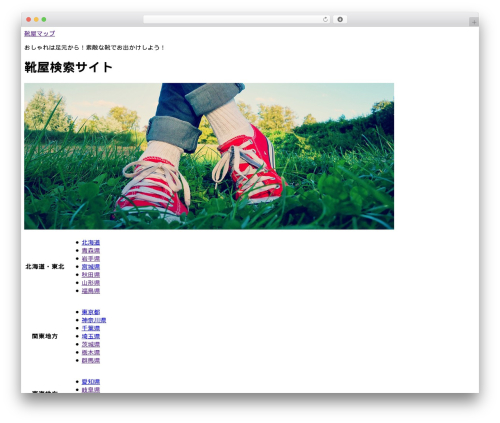Open the 宮城県 link
Viewport: 500px width, 423px height.
pyautogui.click(x=91, y=267)
